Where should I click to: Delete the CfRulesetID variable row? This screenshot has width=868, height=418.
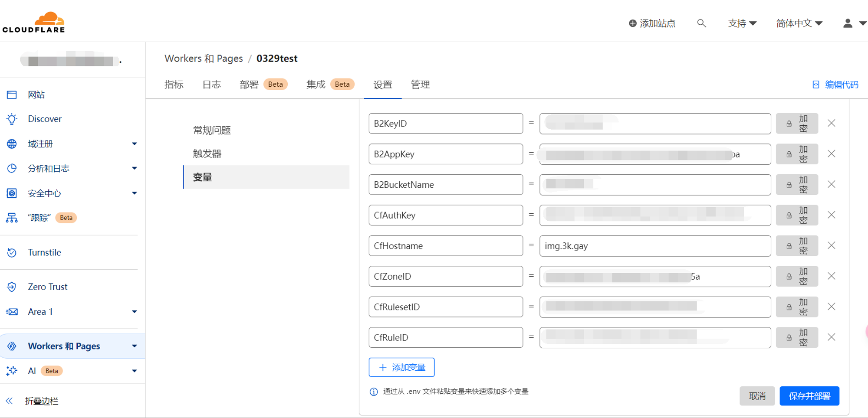pos(832,307)
